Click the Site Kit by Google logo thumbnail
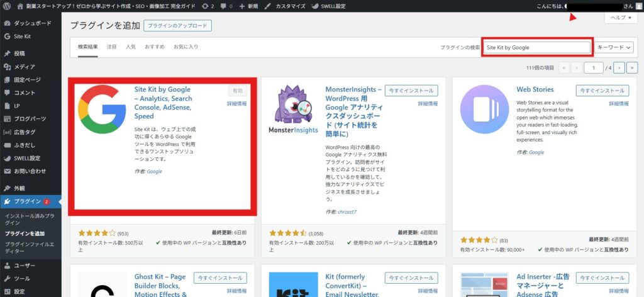 pyautogui.click(x=102, y=109)
